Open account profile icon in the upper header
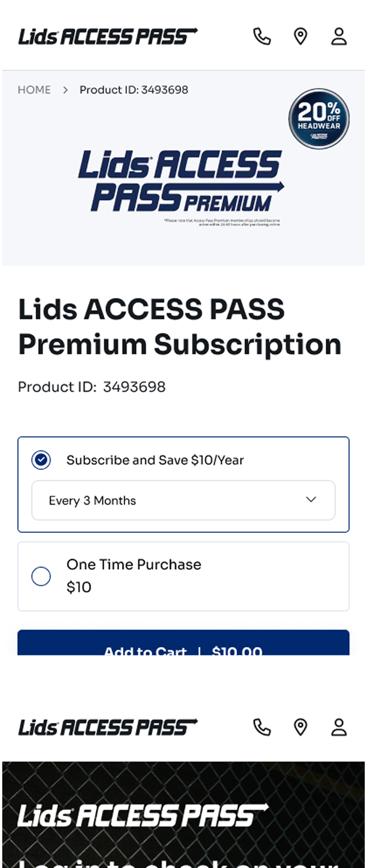Screen dimensions: 367x868 click(339, 37)
